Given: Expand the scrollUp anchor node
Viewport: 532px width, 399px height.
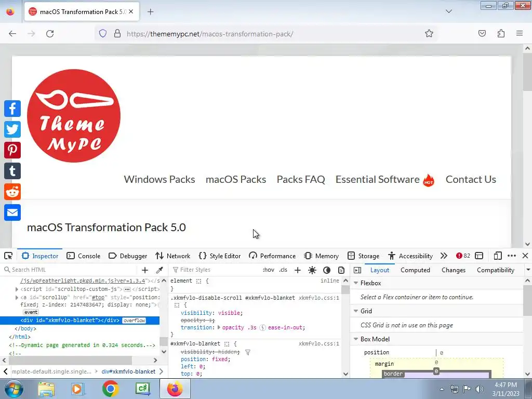Looking at the screenshot, I should point(17,297).
